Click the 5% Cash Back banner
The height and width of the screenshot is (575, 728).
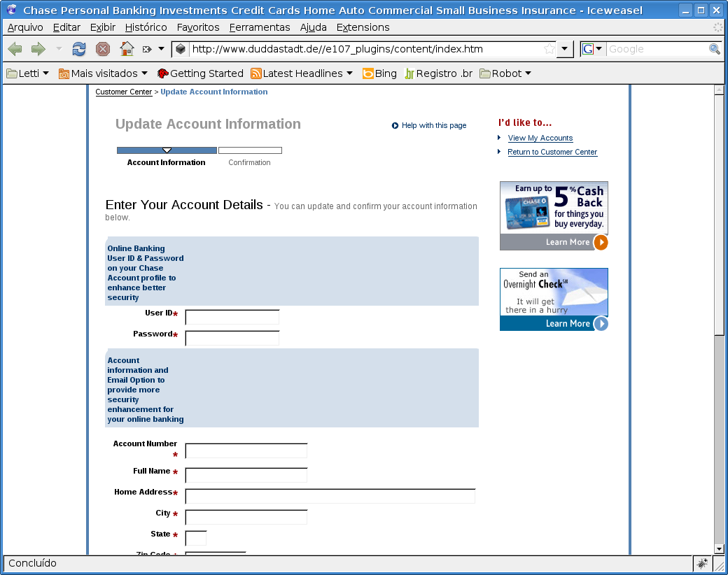coord(554,215)
